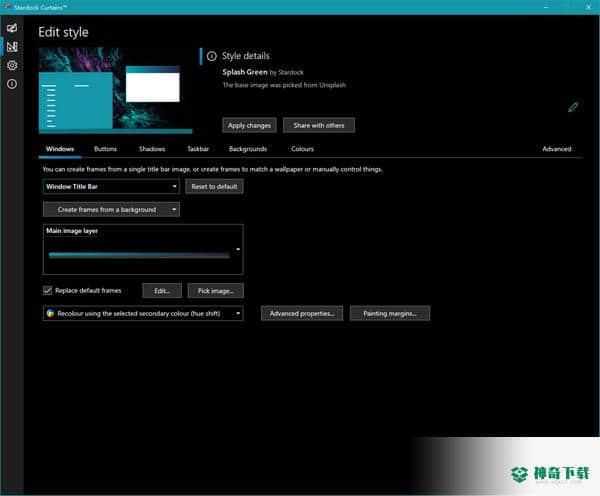Switch to the Taskbar tab

(x=198, y=149)
